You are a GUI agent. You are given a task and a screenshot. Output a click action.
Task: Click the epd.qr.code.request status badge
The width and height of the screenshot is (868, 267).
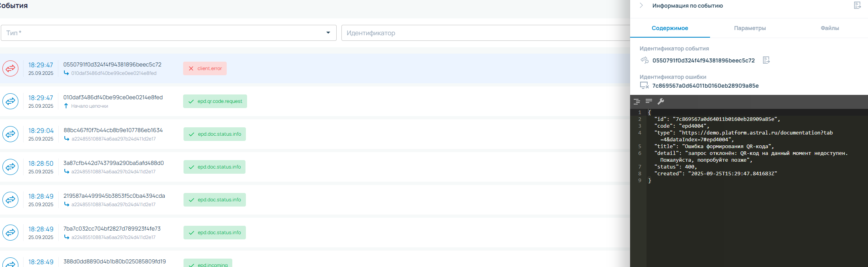tap(215, 101)
